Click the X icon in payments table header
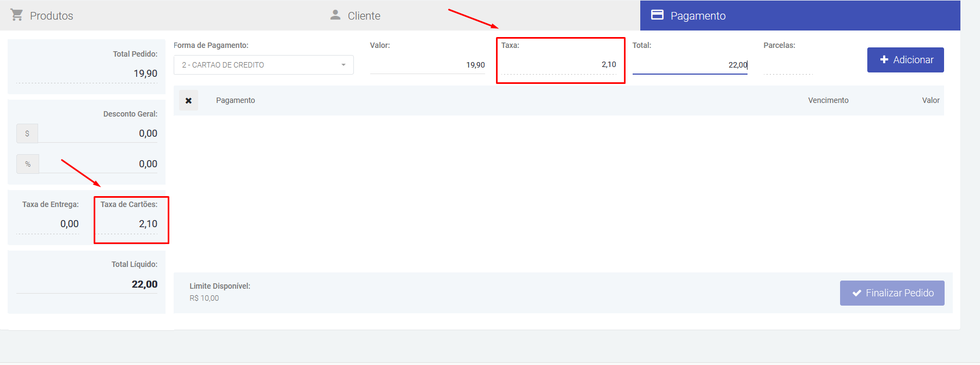Viewport: 980px width, 365px height. (188, 101)
